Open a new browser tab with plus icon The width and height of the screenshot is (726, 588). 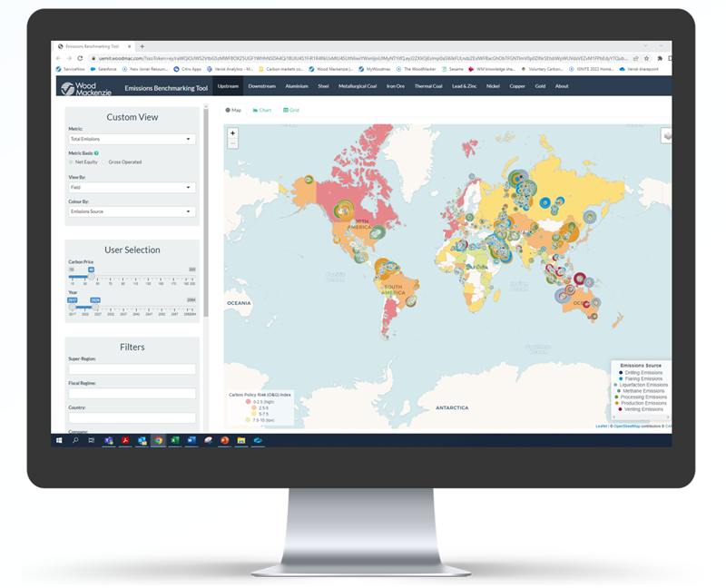[142, 46]
